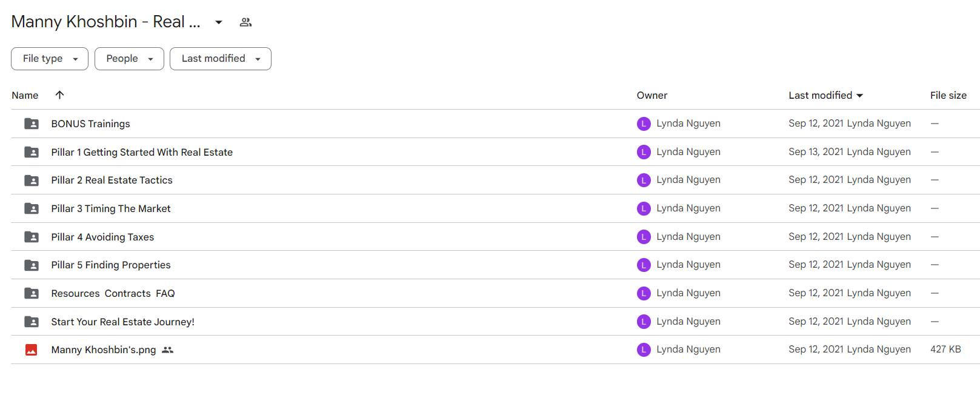Click shared icon next to Manny Khoshbin's.png
The height and width of the screenshot is (401, 980).
[168, 350]
